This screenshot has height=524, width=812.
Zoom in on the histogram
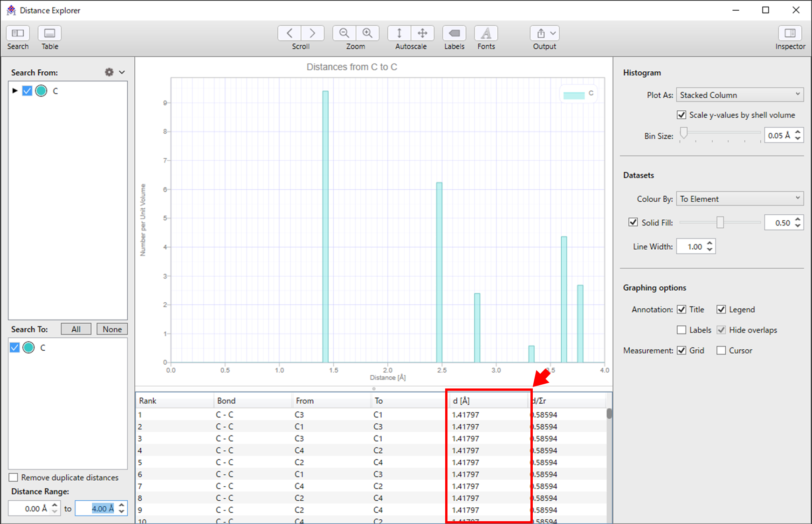(x=368, y=34)
